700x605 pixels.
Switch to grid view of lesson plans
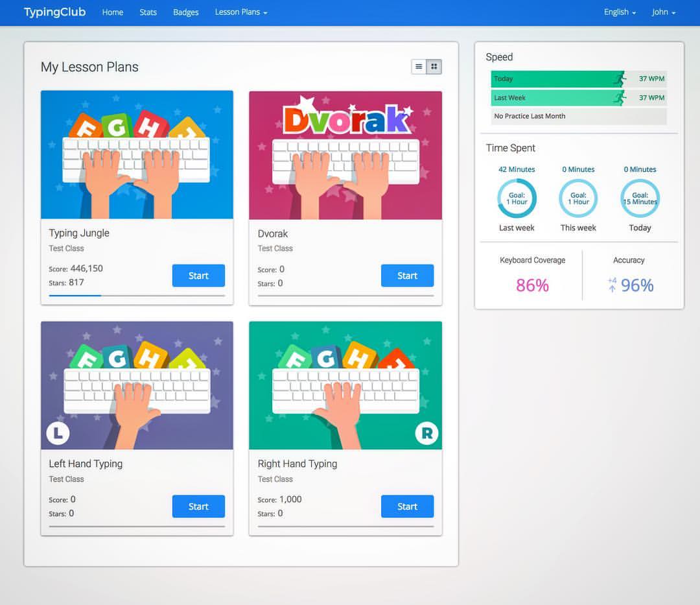tap(434, 67)
